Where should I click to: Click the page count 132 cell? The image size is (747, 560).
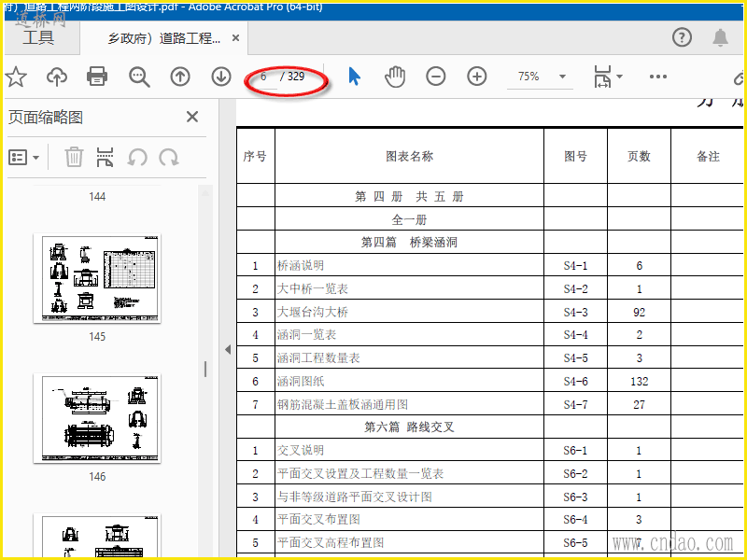[x=639, y=382]
